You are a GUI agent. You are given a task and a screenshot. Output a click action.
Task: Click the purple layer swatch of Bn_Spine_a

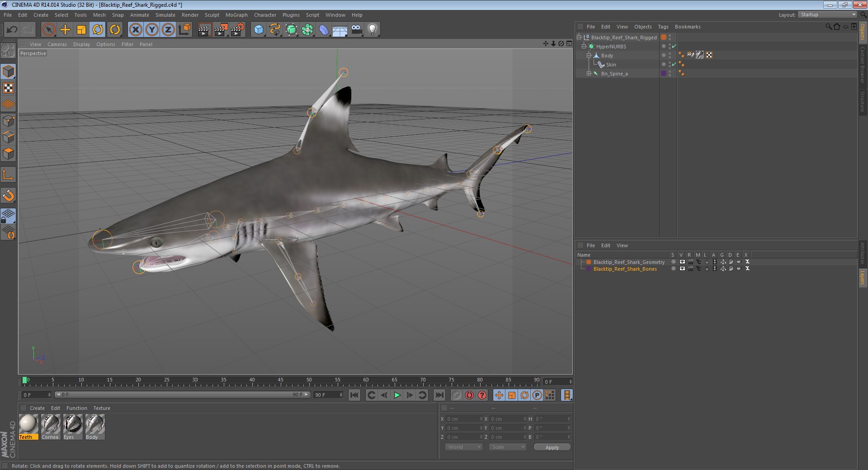click(x=663, y=73)
